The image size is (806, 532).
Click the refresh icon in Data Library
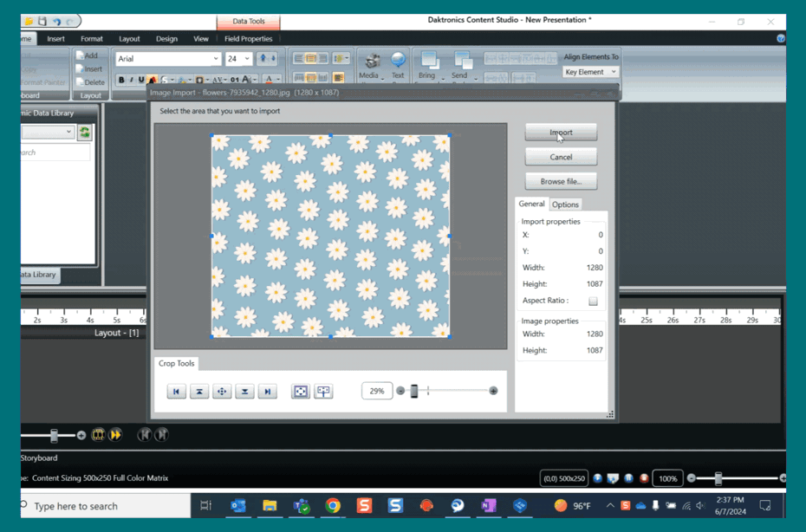point(85,133)
